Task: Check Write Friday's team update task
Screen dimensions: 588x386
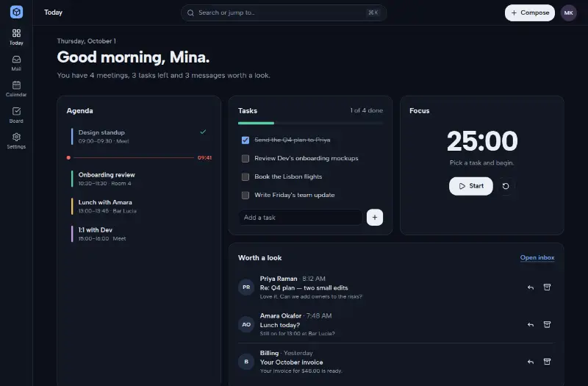Action: pyautogui.click(x=245, y=195)
